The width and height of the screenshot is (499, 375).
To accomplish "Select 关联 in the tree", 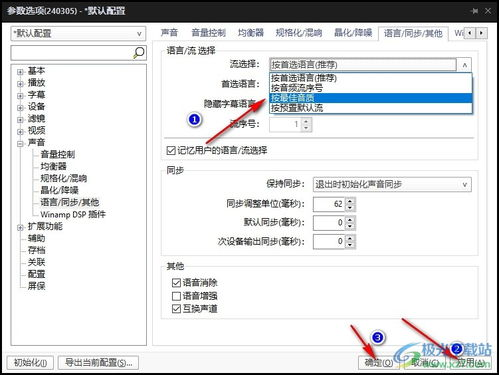I will coord(36,262).
